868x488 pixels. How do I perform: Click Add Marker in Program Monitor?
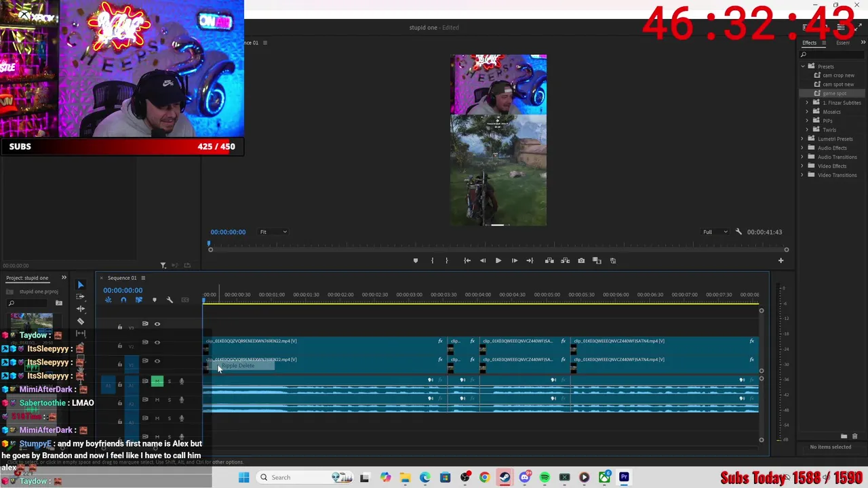416,261
